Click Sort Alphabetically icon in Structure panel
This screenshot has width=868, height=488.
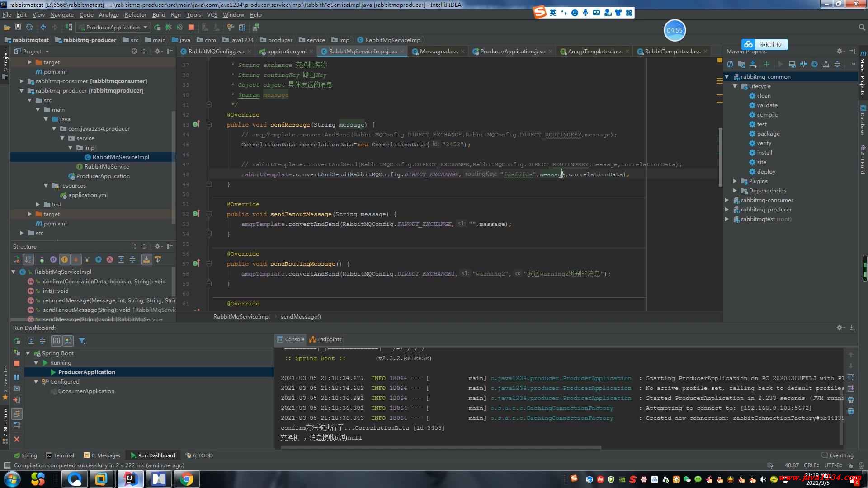(x=28, y=259)
